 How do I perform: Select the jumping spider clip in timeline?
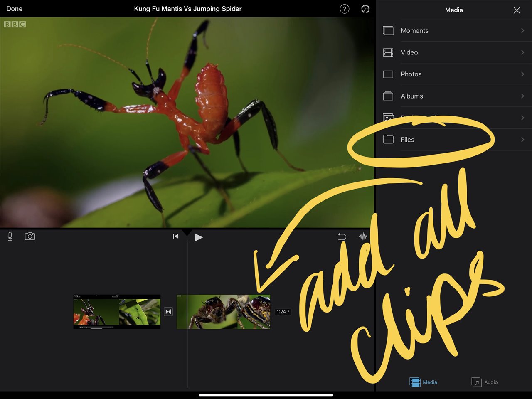[x=224, y=312]
